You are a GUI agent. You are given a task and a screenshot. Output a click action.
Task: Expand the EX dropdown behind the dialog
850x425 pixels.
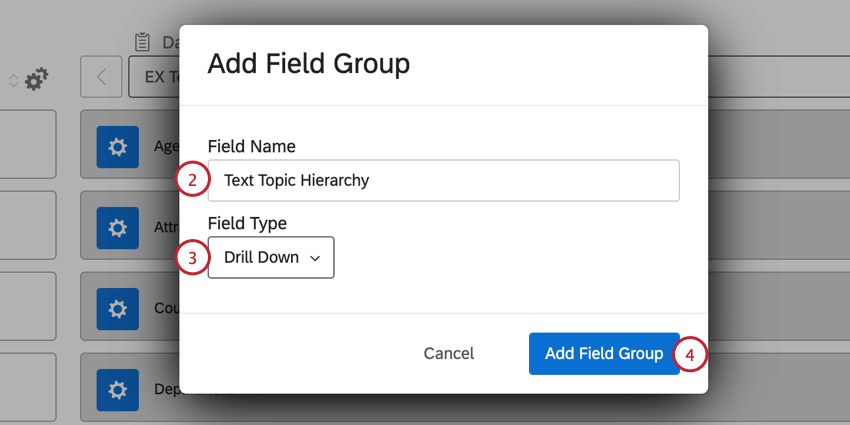tap(154, 77)
